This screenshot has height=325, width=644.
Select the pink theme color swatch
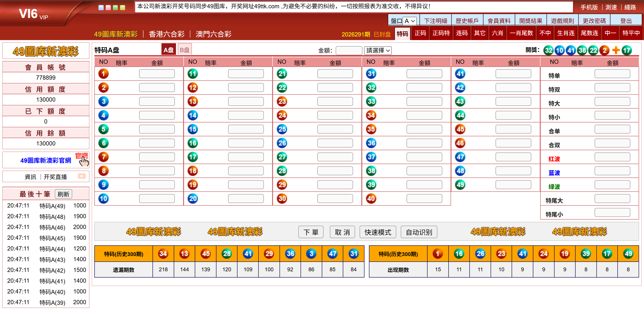[x=108, y=8]
